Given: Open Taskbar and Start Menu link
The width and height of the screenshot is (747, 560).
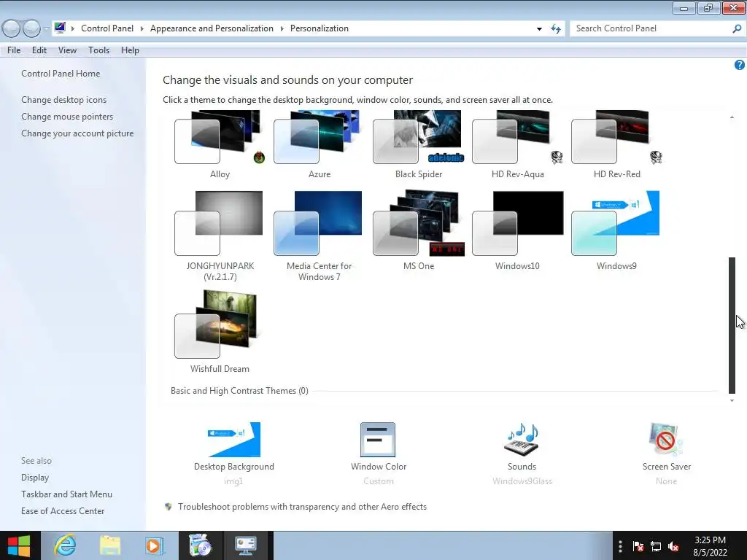Looking at the screenshot, I should coord(66,494).
